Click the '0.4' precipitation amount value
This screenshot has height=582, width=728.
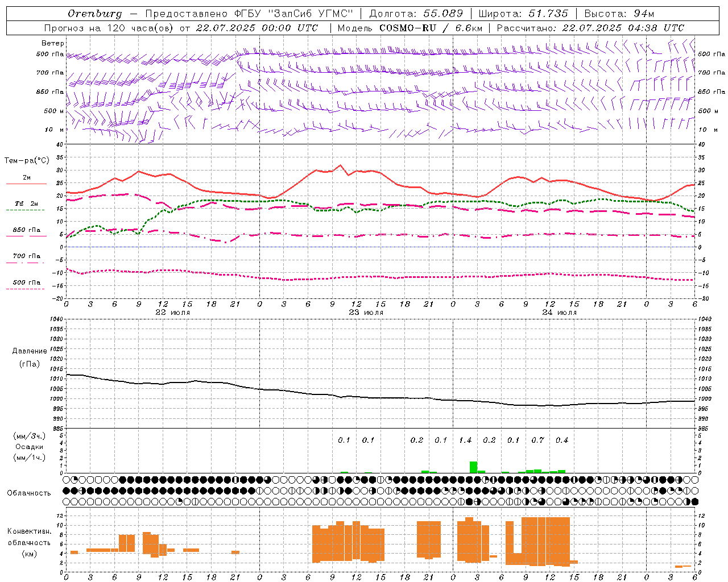(x=562, y=440)
